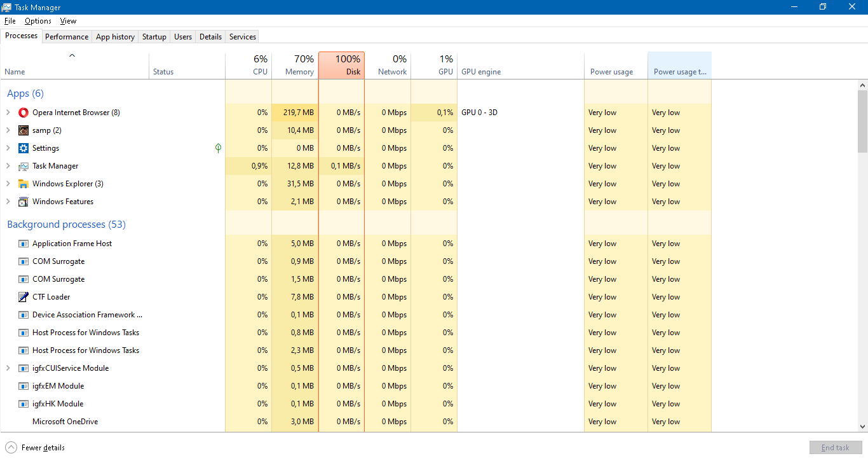Click the samp app icon
Screen dimensions: 868x463
[x=24, y=130]
